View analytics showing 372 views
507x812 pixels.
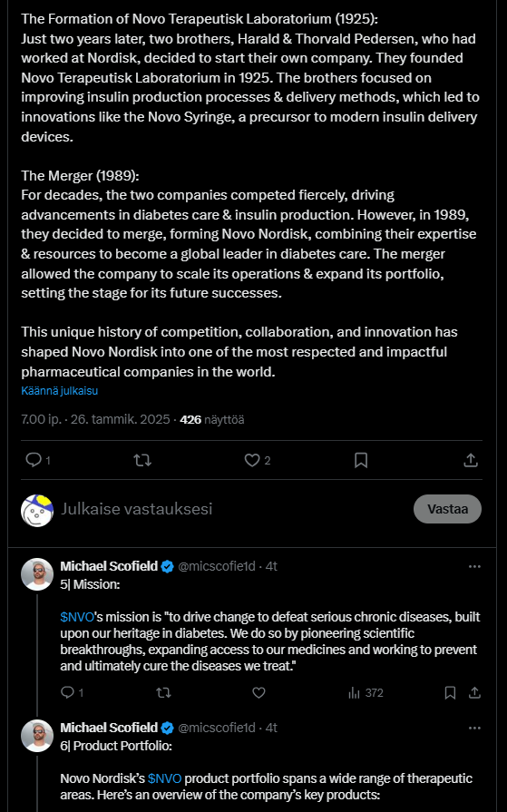click(366, 693)
